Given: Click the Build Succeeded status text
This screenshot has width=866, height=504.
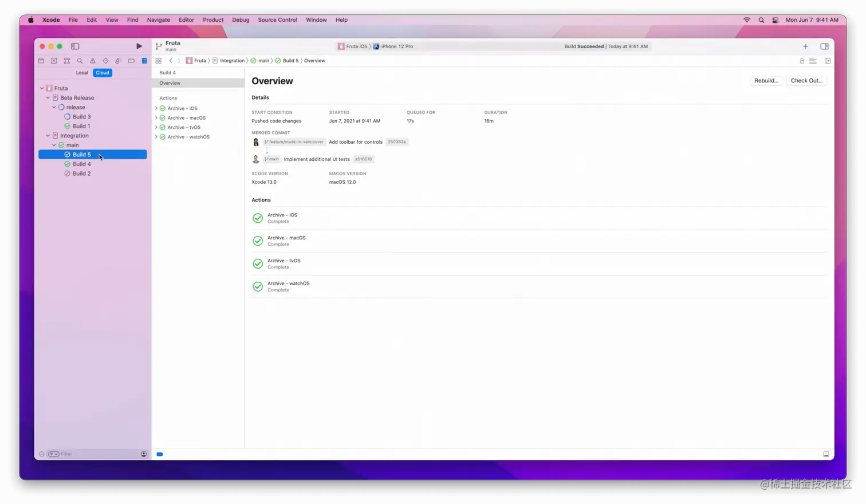Looking at the screenshot, I should 584,46.
